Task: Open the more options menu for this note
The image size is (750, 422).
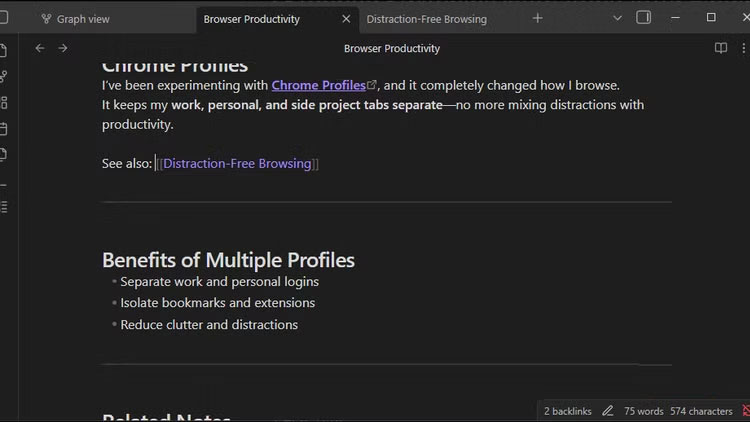Action: click(x=743, y=48)
